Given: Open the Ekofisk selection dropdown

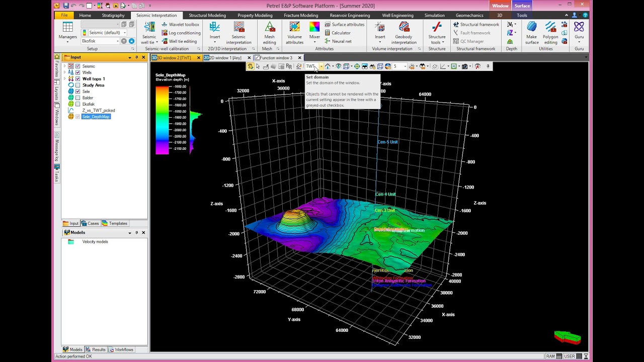Looking at the screenshot, I should pyautogui.click(x=118, y=41).
